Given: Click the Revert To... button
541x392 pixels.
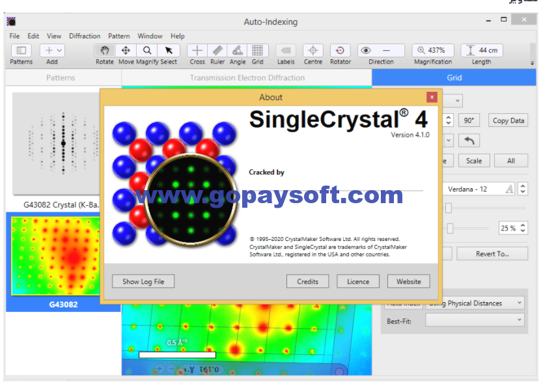Looking at the screenshot, I should 492,253.
